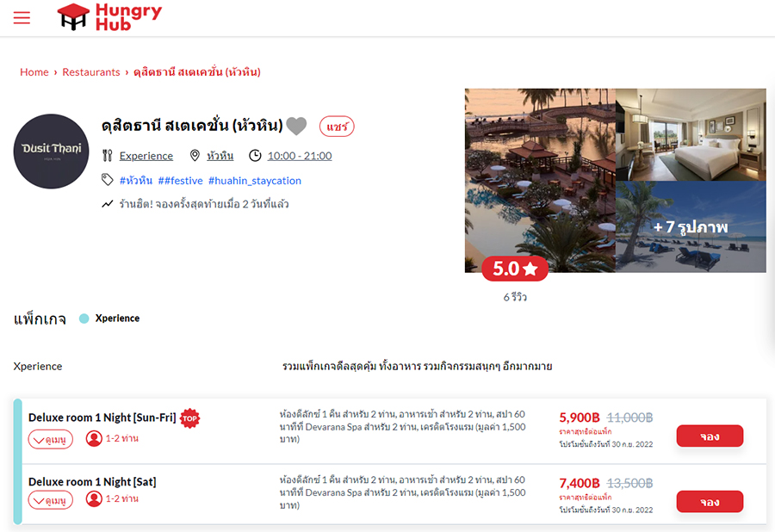Click the share button
The height and width of the screenshot is (532, 775).
pos(337,127)
